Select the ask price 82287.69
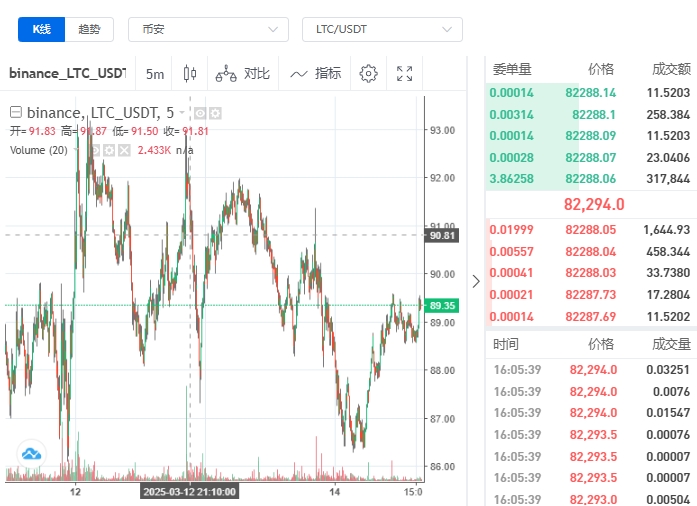697x506 pixels. (590, 317)
